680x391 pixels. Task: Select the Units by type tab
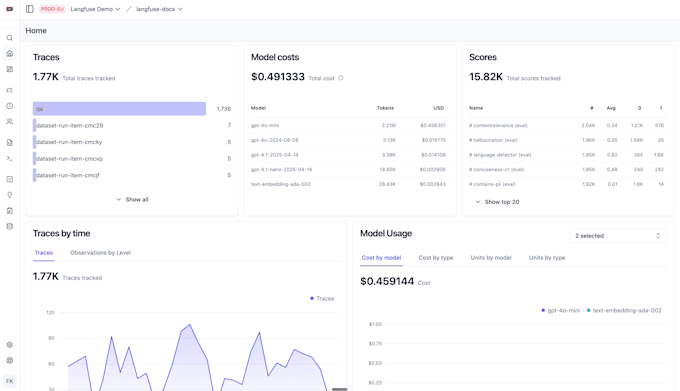[x=547, y=257]
